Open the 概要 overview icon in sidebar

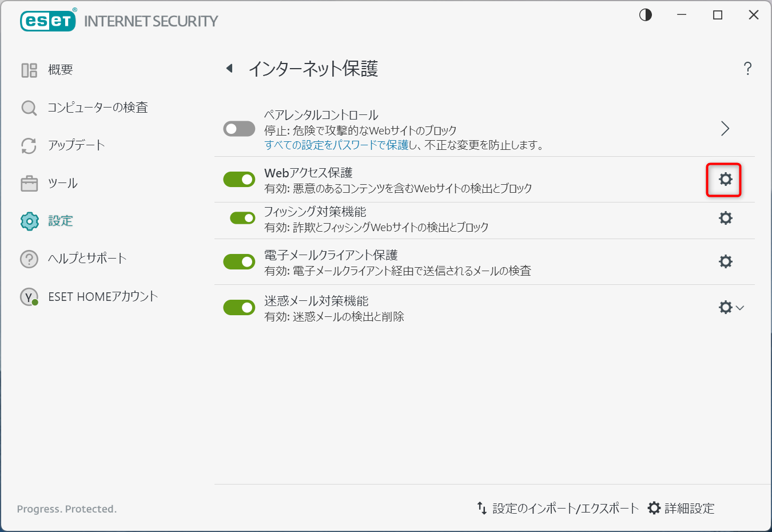29,70
